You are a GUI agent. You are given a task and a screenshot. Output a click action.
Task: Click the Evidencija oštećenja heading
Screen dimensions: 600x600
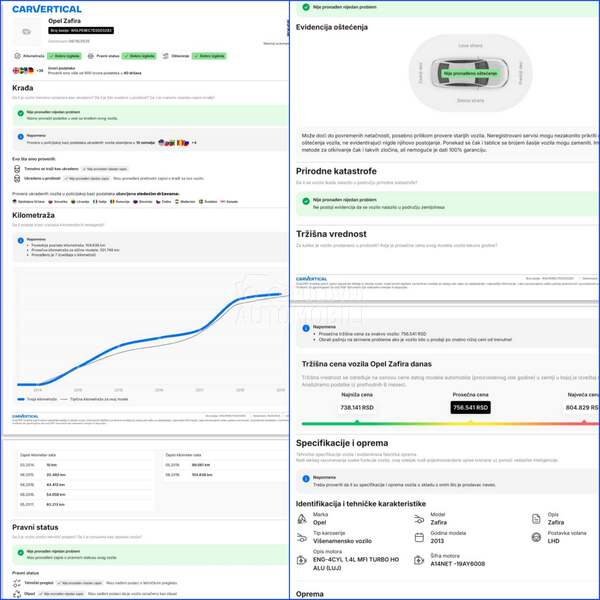point(332,27)
